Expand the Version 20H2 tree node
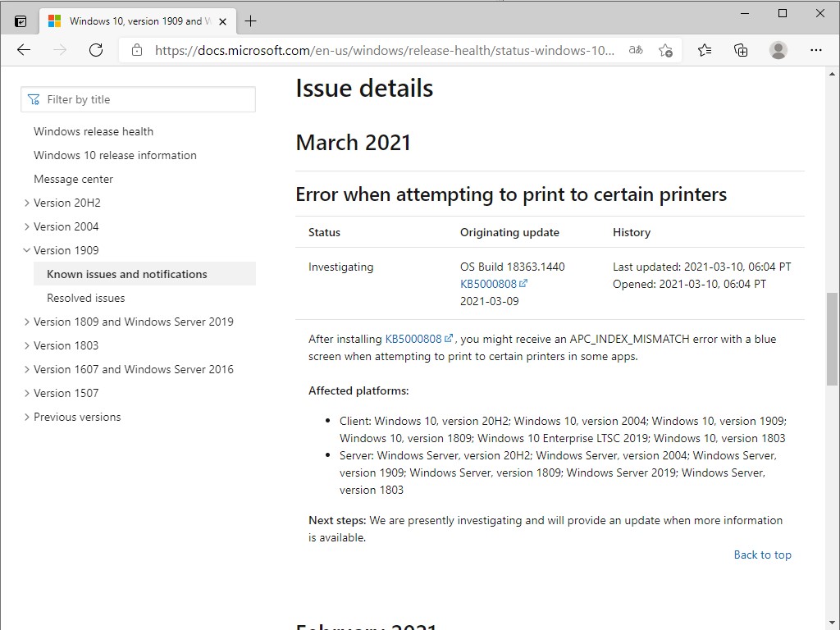Screen dimensions: 840x630 tap(27, 203)
